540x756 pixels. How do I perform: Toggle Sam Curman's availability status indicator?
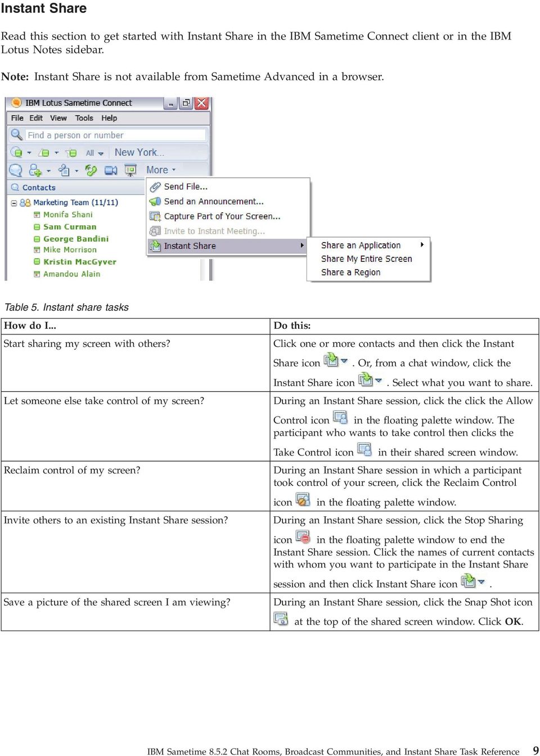[37, 226]
